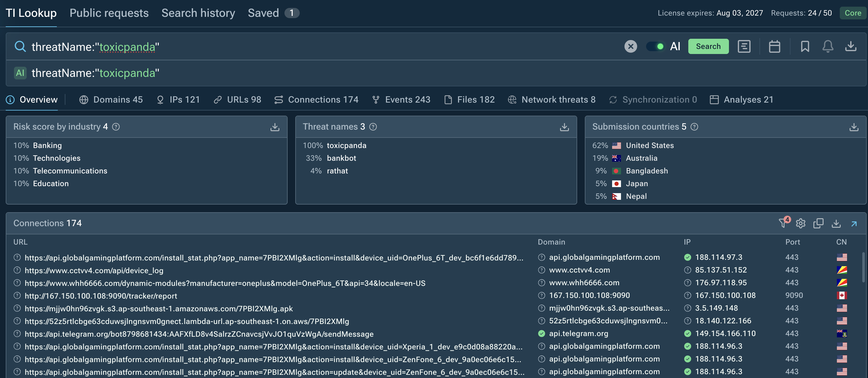Screen dimensions: 868x378
Task: Clear the search query with the X icon
Action: click(631, 46)
